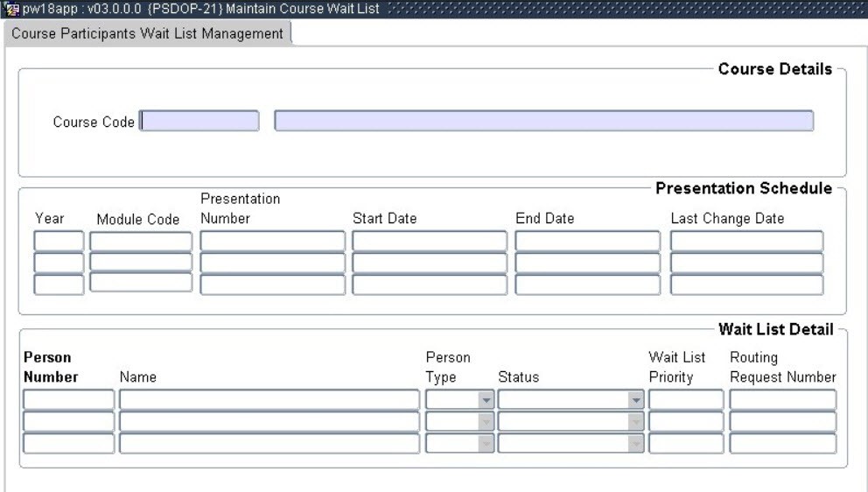Click third row Name field in Wait List

[269, 444]
